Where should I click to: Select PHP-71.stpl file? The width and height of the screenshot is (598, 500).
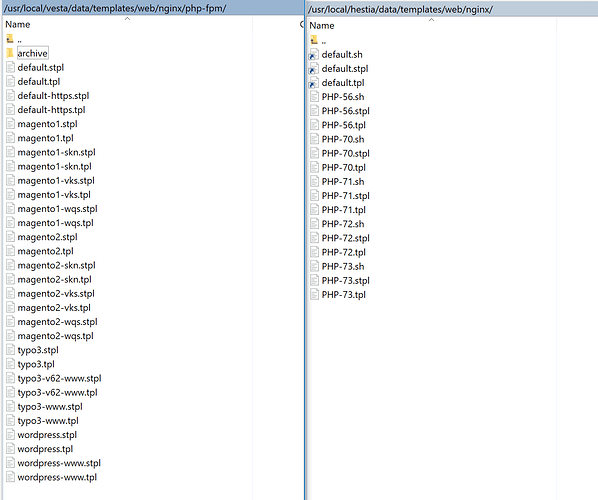(346, 196)
